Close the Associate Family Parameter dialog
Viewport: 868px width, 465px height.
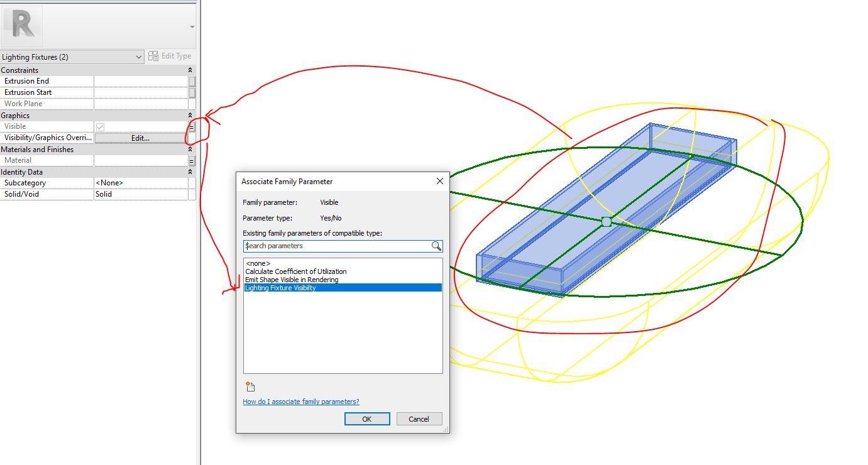coord(440,181)
